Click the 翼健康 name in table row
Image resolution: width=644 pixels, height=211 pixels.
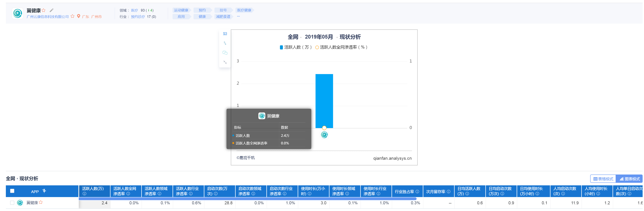click(x=32, y=203)
